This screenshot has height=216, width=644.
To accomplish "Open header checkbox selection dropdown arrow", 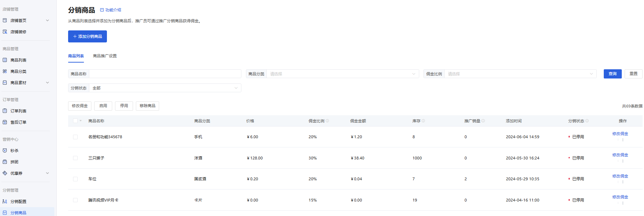I will point(81,121).
